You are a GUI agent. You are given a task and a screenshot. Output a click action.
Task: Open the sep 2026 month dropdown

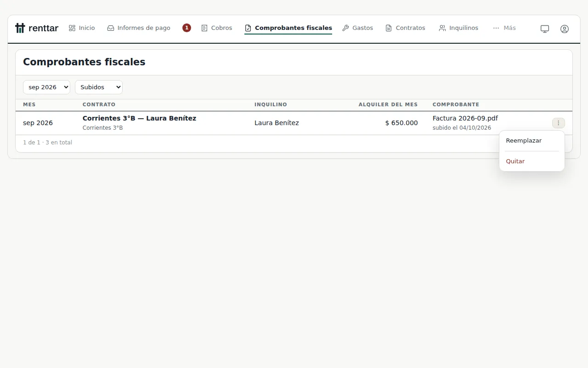(x=46, y=87)
